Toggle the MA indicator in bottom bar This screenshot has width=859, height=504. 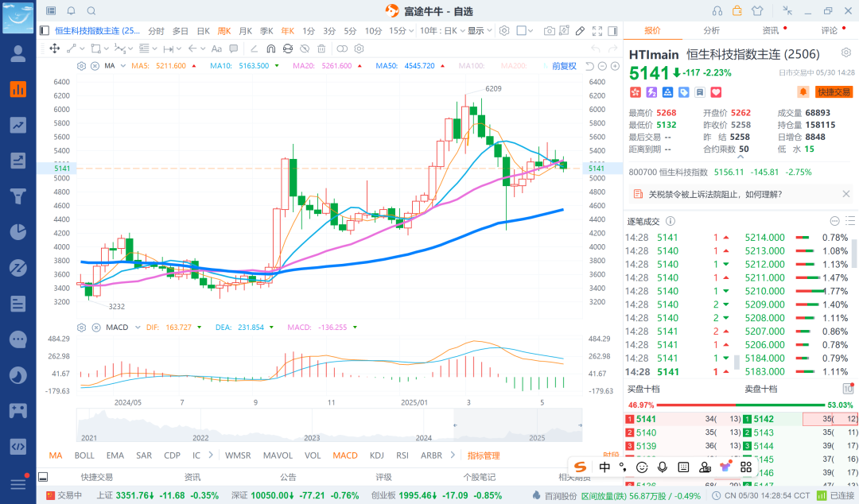pos(56,456)
